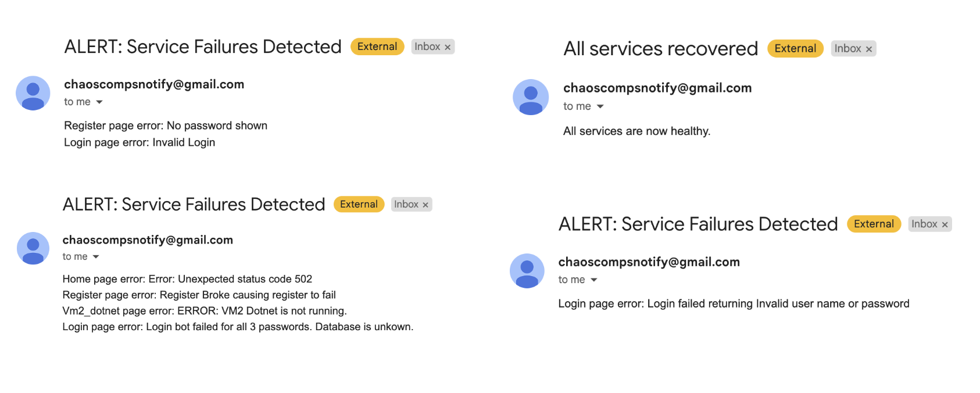
Task: Click External tag on status code 502 alert
Action: [359, 205]
